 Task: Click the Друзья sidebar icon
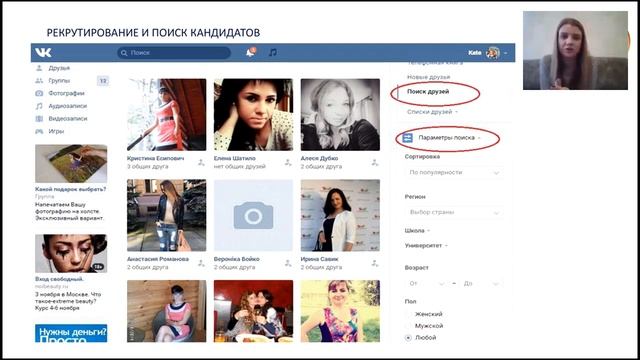[39, 68]
